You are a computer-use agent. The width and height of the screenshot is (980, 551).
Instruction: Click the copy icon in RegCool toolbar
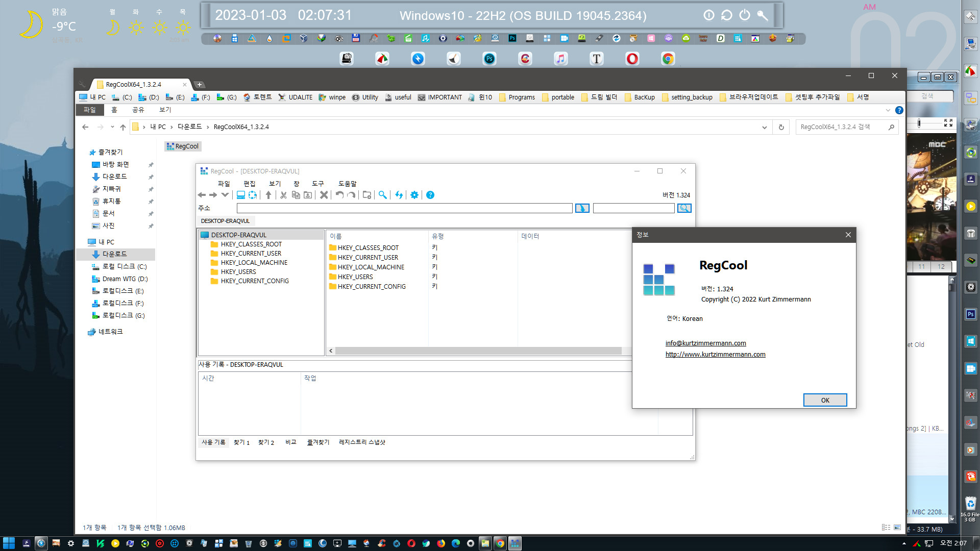tap(296, 195)
